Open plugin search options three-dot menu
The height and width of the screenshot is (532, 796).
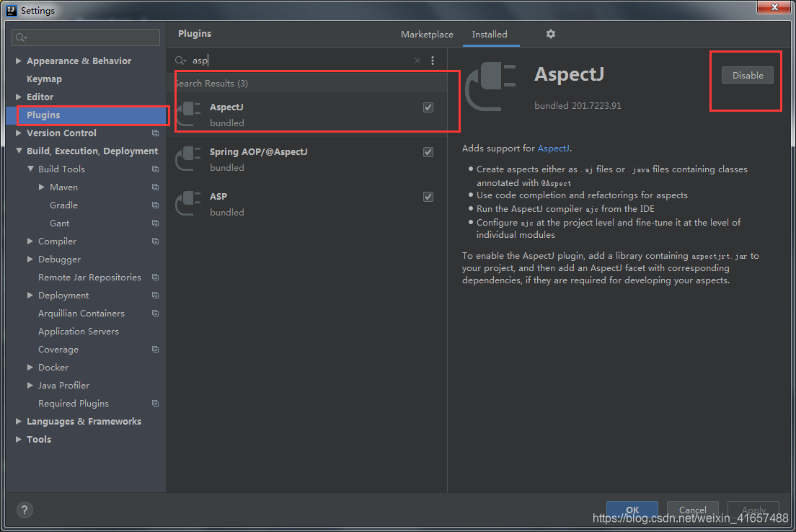click(x=433, y=61)
